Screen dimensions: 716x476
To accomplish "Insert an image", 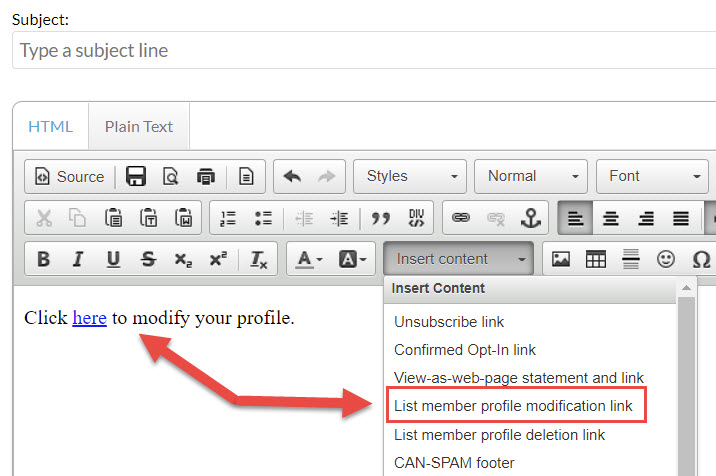I will pyautogui.click(x=561, y=259).
